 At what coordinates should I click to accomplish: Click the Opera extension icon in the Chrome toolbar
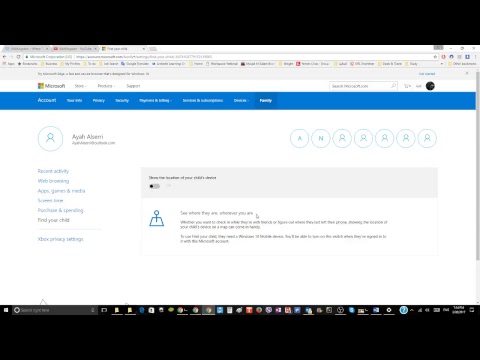tap(443, 57)
